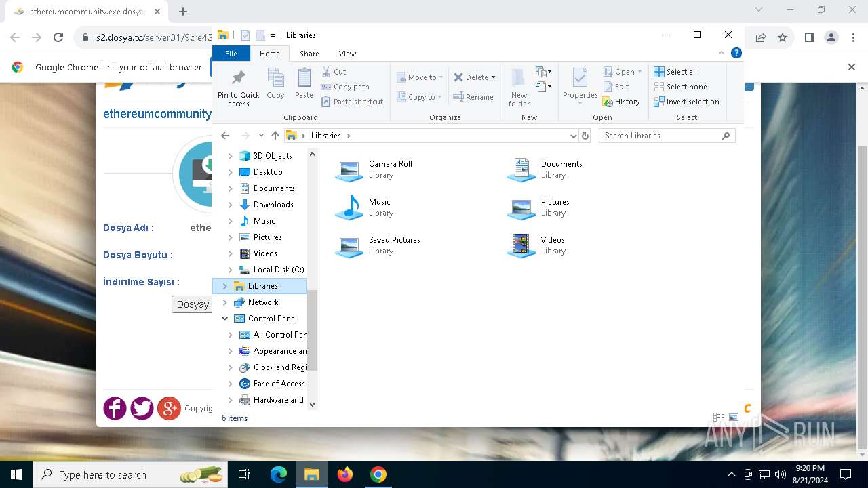Switch to details view button
The width and height of the screenshot is (868, 488).
719,418
